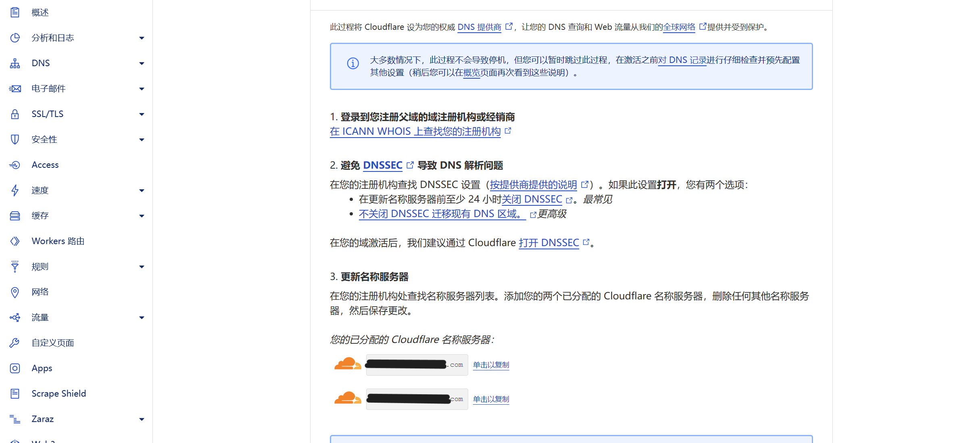The width and height of the screenshot is (980, 443).
Task: Click the 缓存 storage icon
Action: click(x=15, y=216)
